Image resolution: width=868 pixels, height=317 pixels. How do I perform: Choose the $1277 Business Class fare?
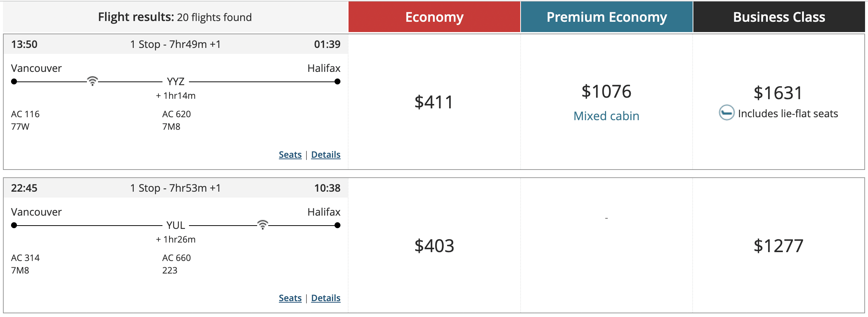point(778,246)
